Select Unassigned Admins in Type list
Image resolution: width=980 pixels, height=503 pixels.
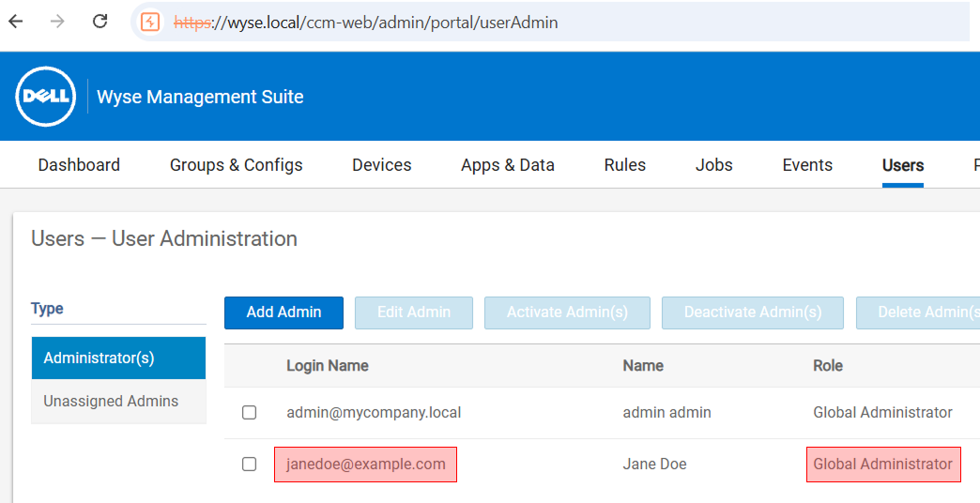tap(111, 402)
